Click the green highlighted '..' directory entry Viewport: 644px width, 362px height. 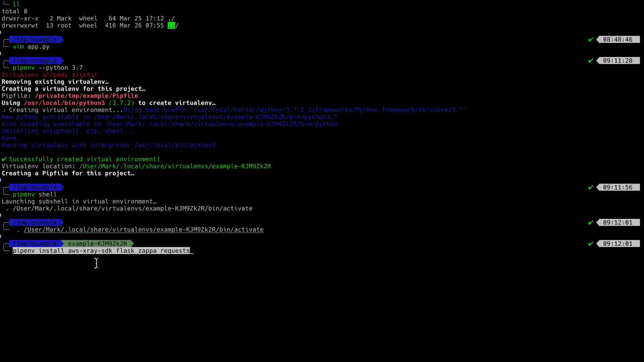[171, 25]
